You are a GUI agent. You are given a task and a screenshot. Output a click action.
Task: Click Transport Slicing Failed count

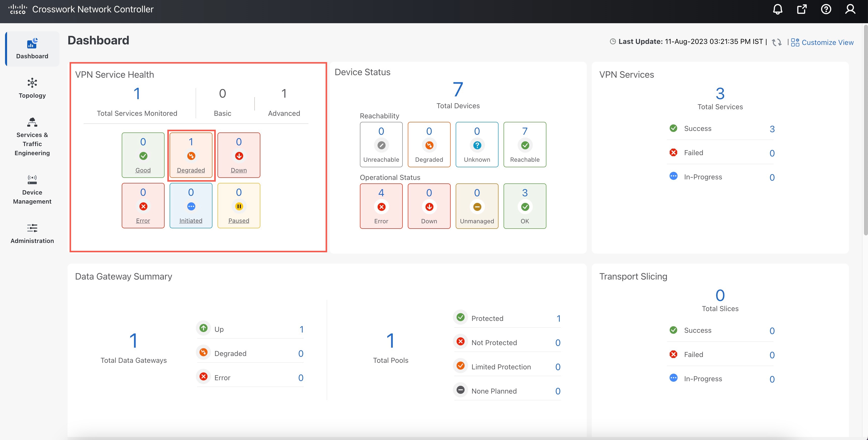click(x=772, y=355)
